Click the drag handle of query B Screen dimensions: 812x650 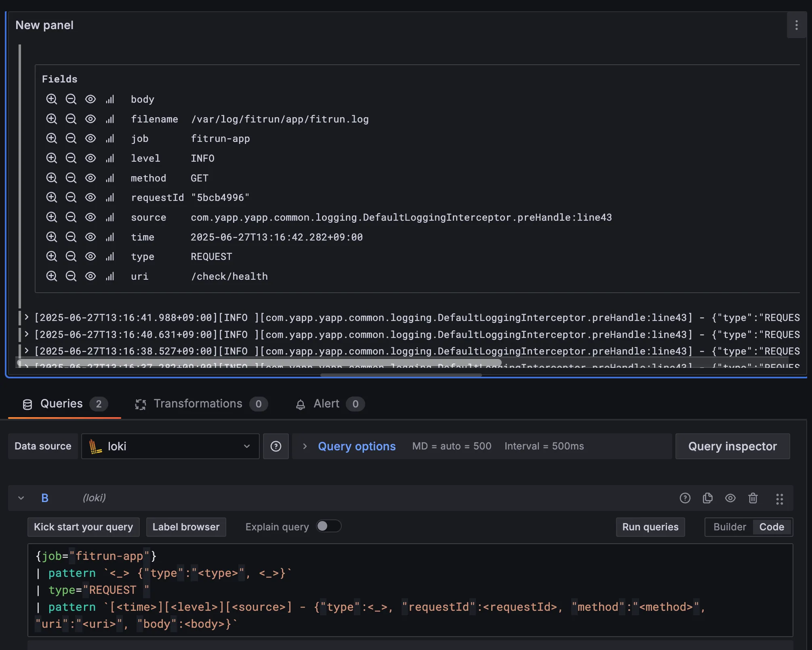point(779,498)
